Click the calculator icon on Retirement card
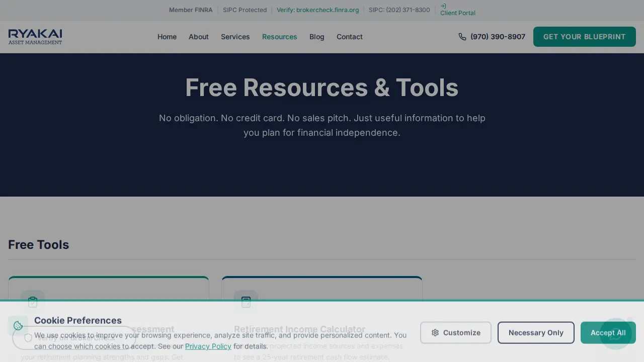This screenshot has width=644, height=362. pyautogui.click(x=246, y=302)
